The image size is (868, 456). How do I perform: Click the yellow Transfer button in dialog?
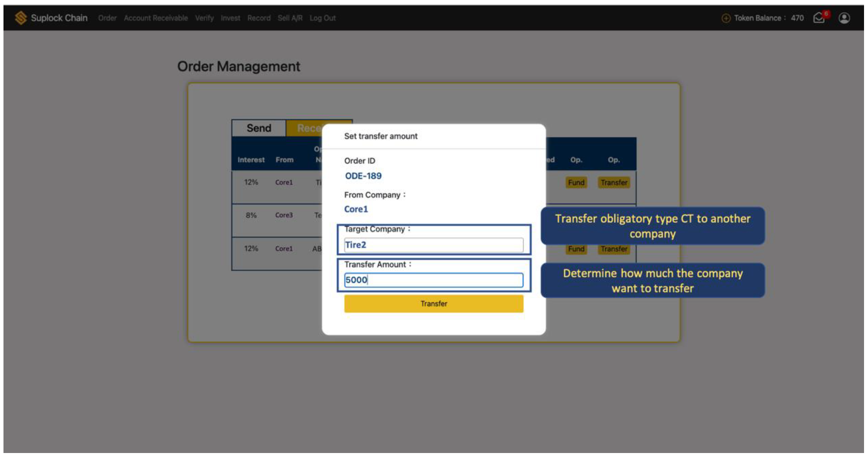click(434, 304)
